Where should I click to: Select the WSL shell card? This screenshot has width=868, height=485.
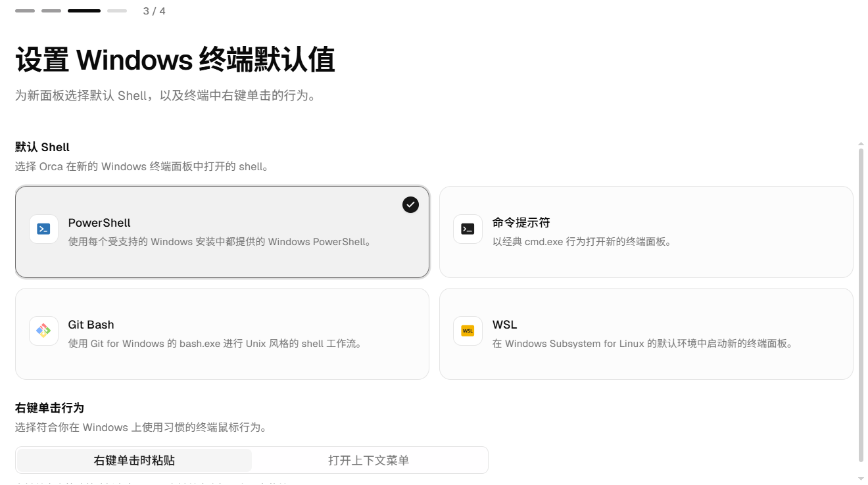[646, 334]
